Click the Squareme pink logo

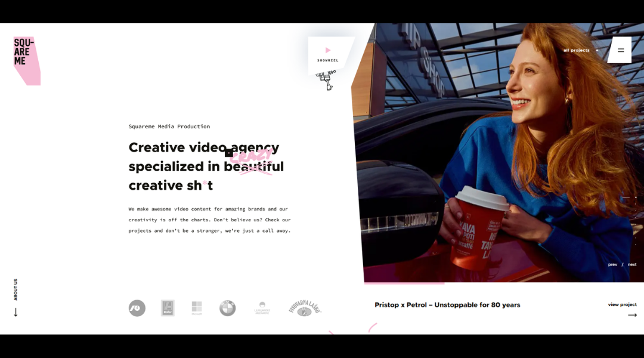(26, 60)
